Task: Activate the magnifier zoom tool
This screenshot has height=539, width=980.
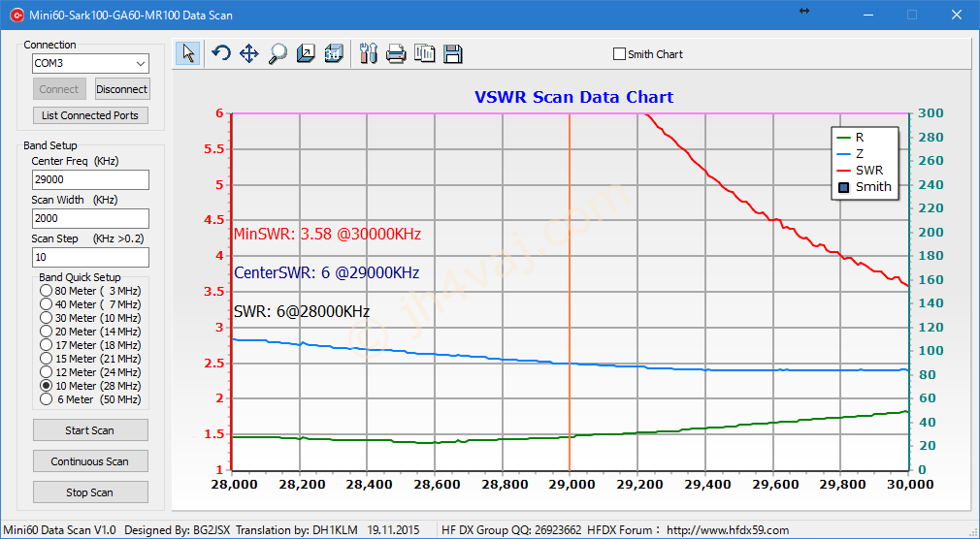Action: pyautogui.click(x=278, y=53)
